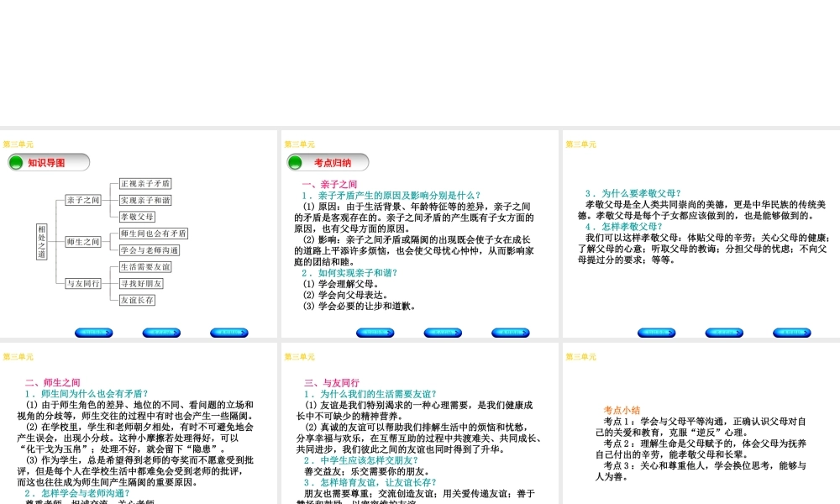This screenshot has width=840, height=504.
Task: Click the green 考点归纳 pill button
Action: coord(328,162)
